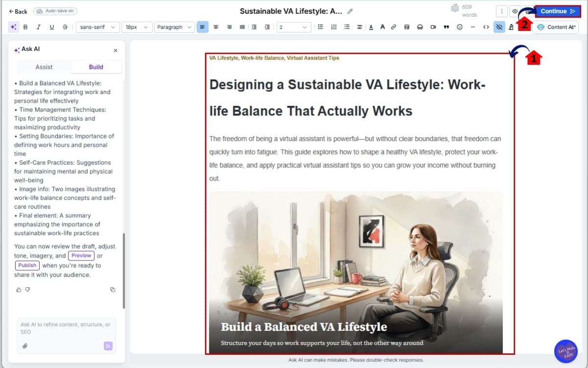Switch to the Assist tab
The height and width of the screenshot is (368, 588).
(44, 67)
